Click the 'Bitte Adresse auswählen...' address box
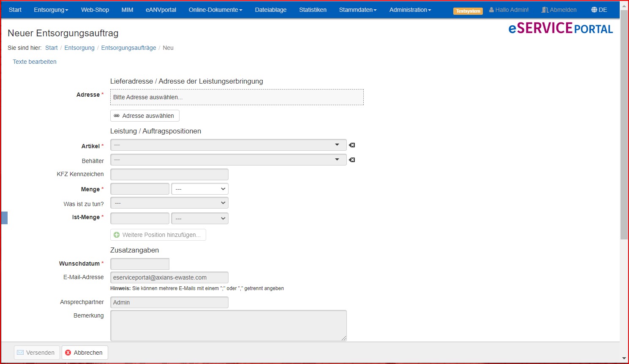This screenshot has width=629, height=364. point(237,97)
